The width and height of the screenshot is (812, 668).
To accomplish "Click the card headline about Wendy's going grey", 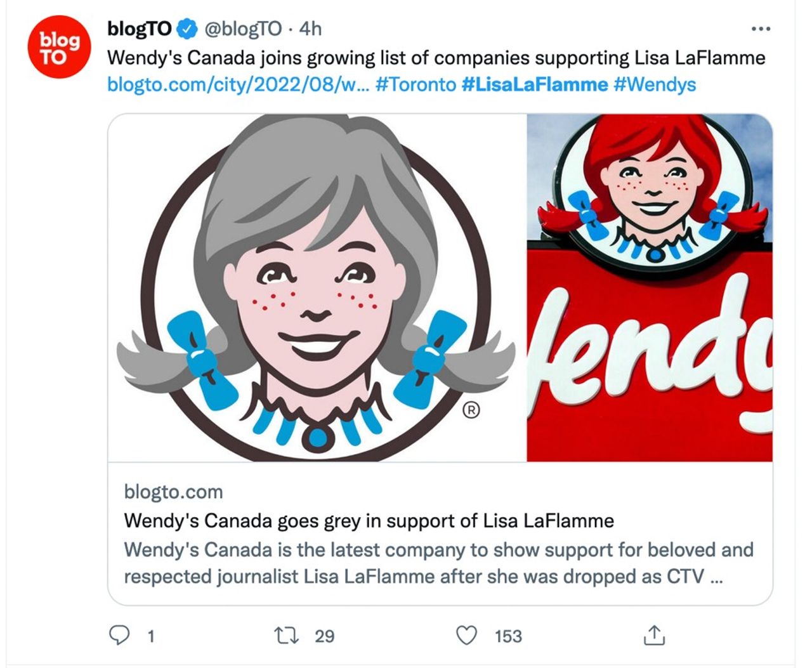I will [369, 521].
